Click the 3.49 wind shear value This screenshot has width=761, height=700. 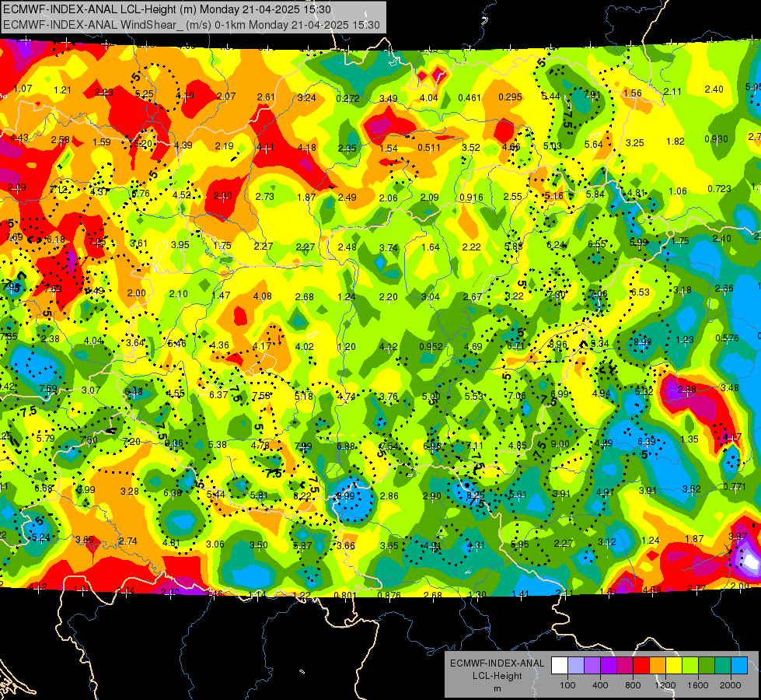pos(388,99)
